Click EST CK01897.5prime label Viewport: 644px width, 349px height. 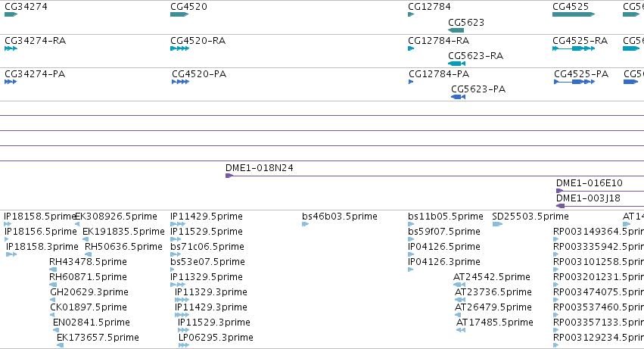[89, 307]
